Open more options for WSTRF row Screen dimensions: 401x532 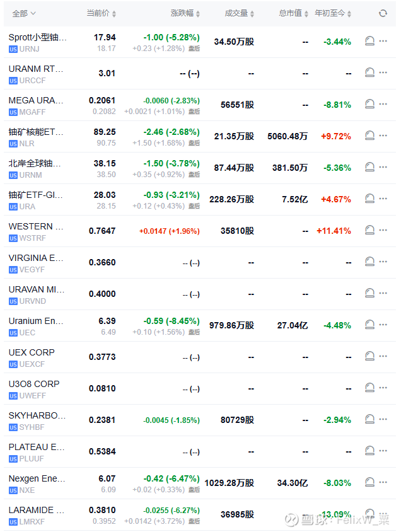(383, 230)
